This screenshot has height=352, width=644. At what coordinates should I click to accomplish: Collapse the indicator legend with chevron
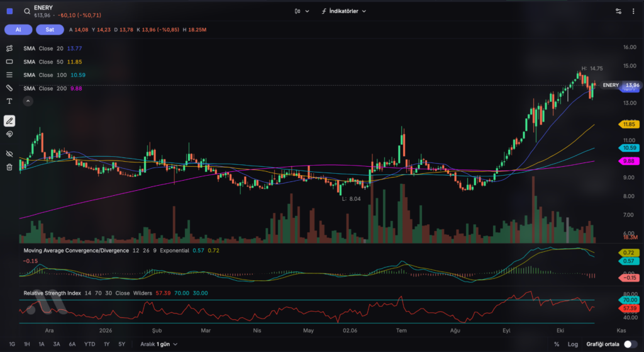(x=28, y=101)
